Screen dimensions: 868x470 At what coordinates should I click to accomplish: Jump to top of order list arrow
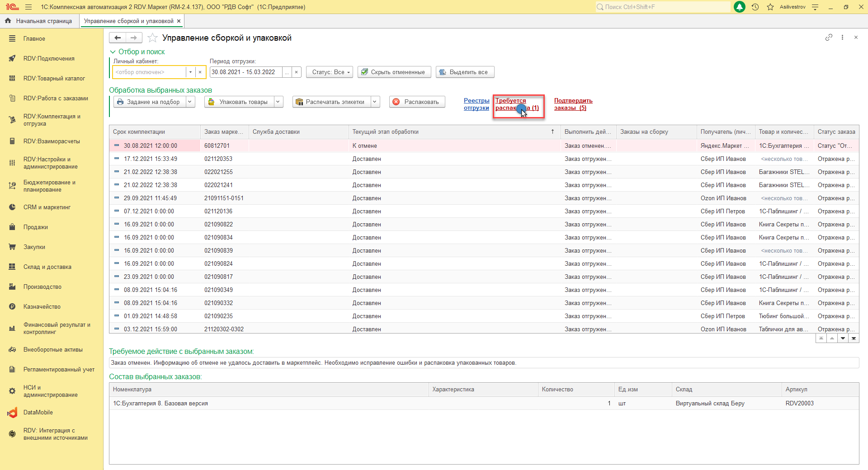[821, 338]
